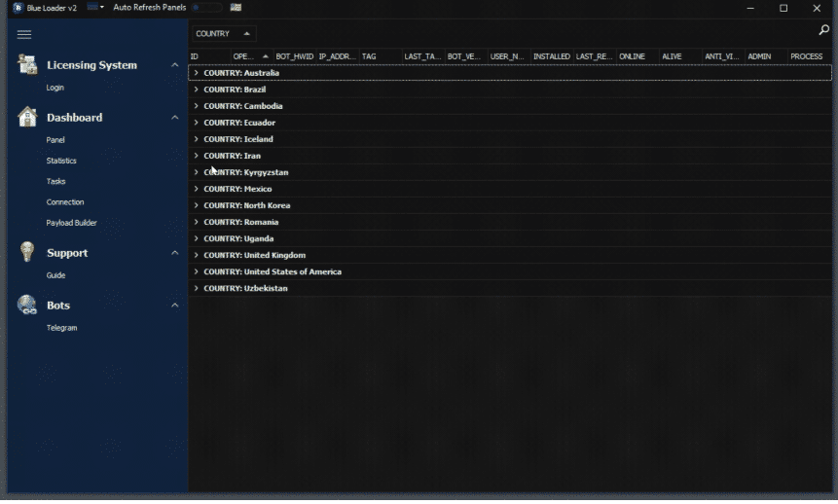Expand the COUNTRY: Mexico group
Screen dimensions: 838x504
click(x=197, y=189)
